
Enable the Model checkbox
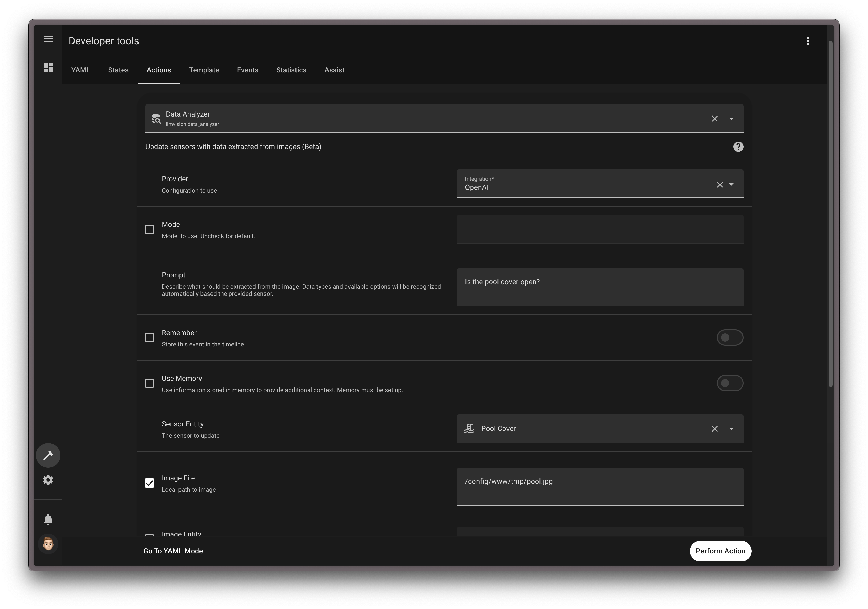(149, 229)
